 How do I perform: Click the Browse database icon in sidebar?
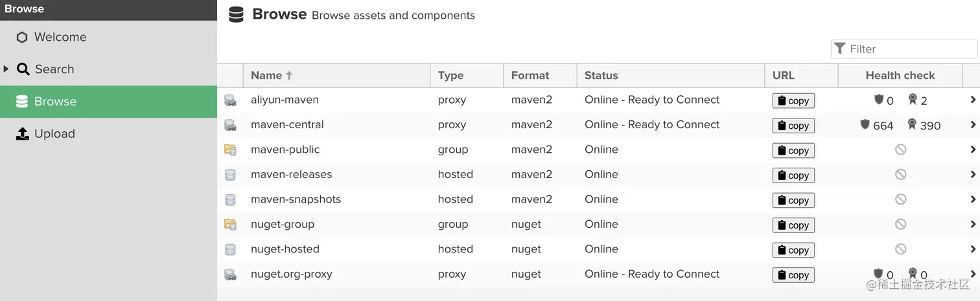click(22, 102)
